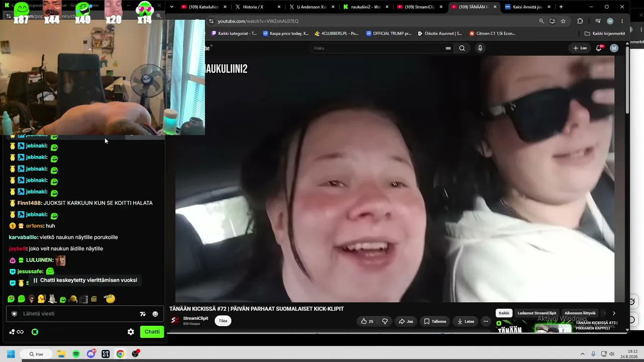Screen dimensions: 644x362
Task: Open the video's more actions menu
Action: click(x=486, y=321)
